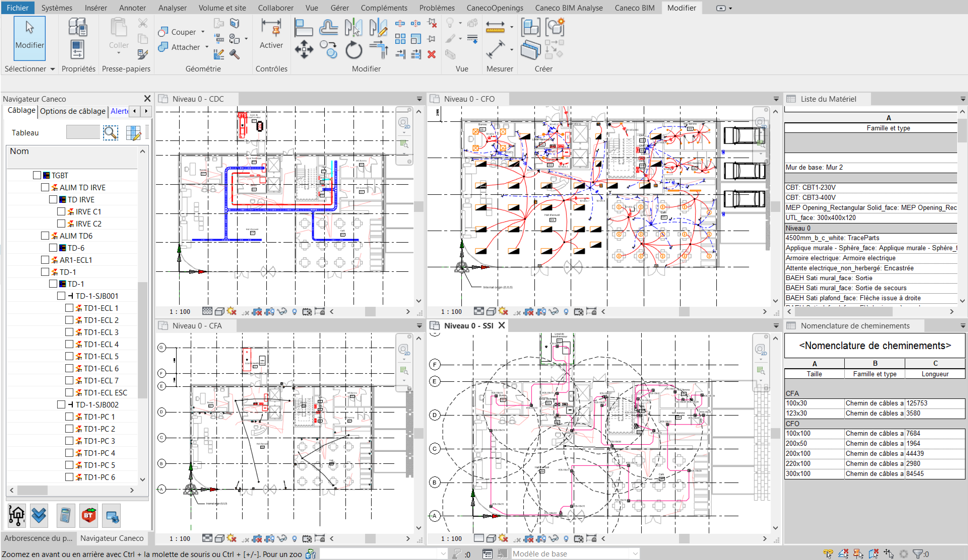Click the magnifier search icon next to Tableau
This screenshot has width=968, height=560.
point(111,132)
